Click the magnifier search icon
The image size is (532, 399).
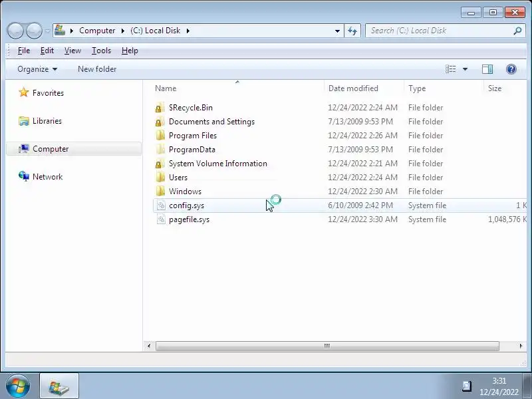click(x=517, y=31)
